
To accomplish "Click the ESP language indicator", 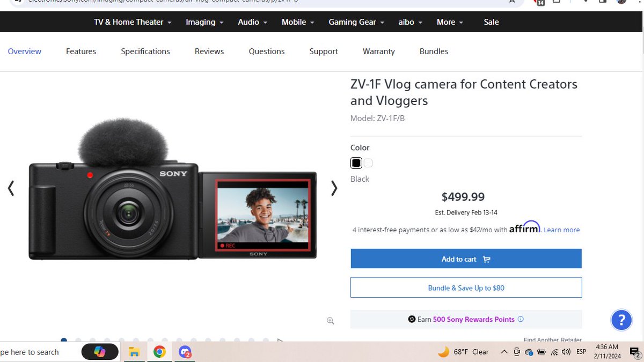I will [x=581, y=352].
